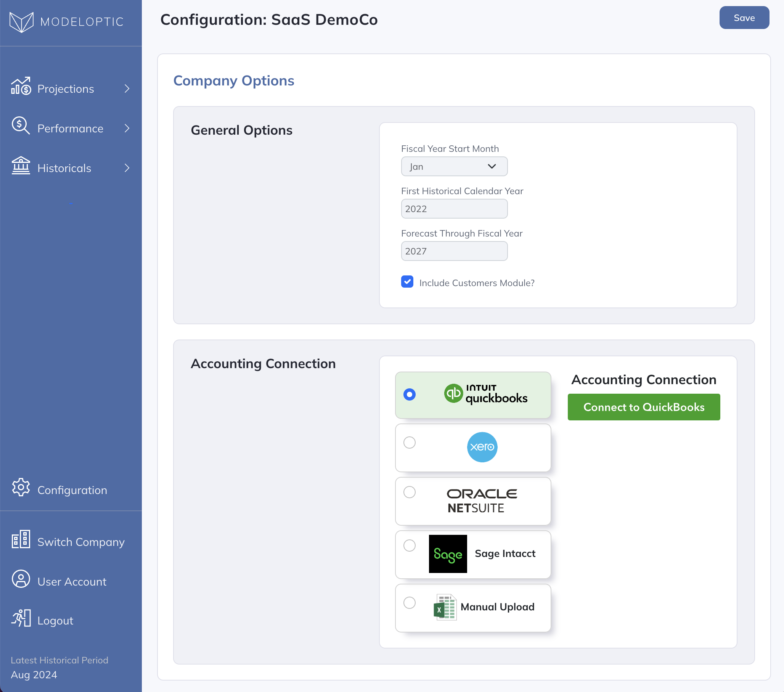This screenshot has height=692, width=784.
Task: Click the Sage Intacct label
Action: 505,554
